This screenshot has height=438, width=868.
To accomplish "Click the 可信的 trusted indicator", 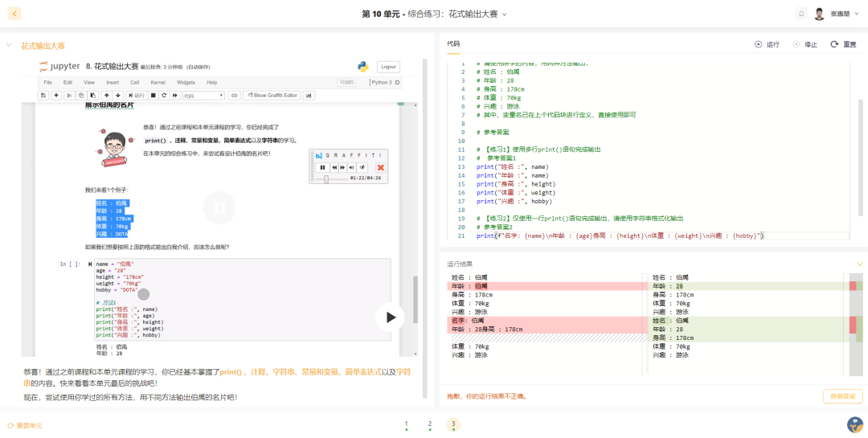I will 346,83.
